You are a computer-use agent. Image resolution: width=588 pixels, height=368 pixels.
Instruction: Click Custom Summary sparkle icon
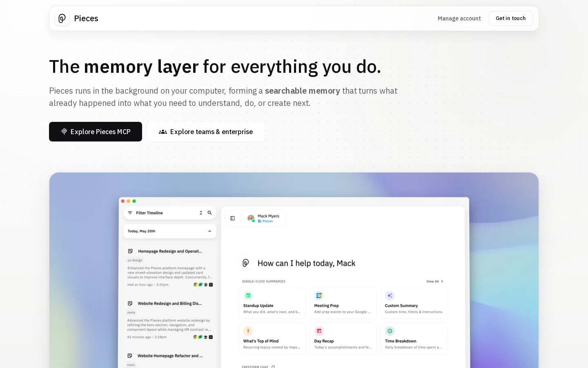(x=390, y=296)
